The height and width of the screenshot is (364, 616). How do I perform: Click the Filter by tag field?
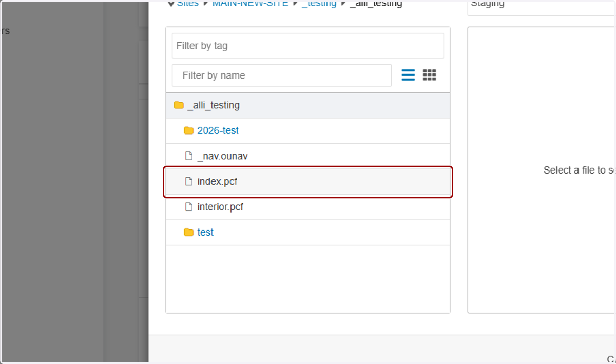(308, 46)
